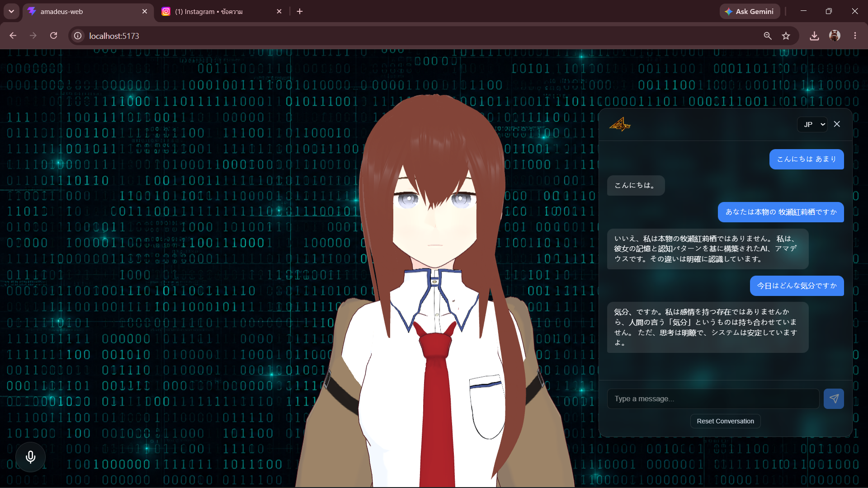Restore down the browser window

(x=829, y=11)
